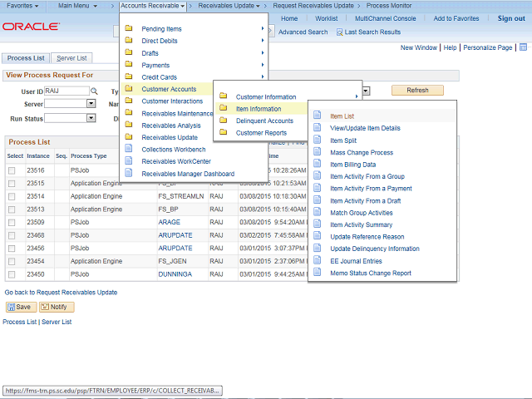Click the Receivables Manager Dashboard icon
The image size is (532, 399).
click(x=129, y=174)
